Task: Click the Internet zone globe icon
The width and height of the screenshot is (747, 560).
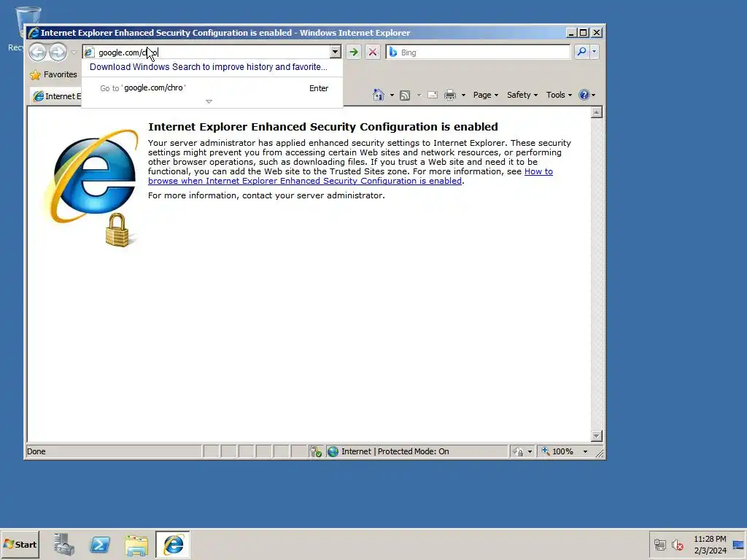Action: click(333, 451)
